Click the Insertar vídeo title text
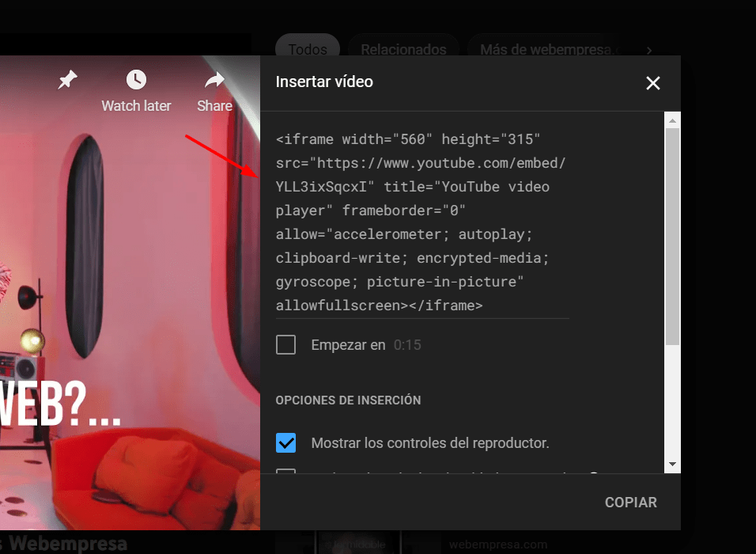Screen dimensions: 756x554 324,82
